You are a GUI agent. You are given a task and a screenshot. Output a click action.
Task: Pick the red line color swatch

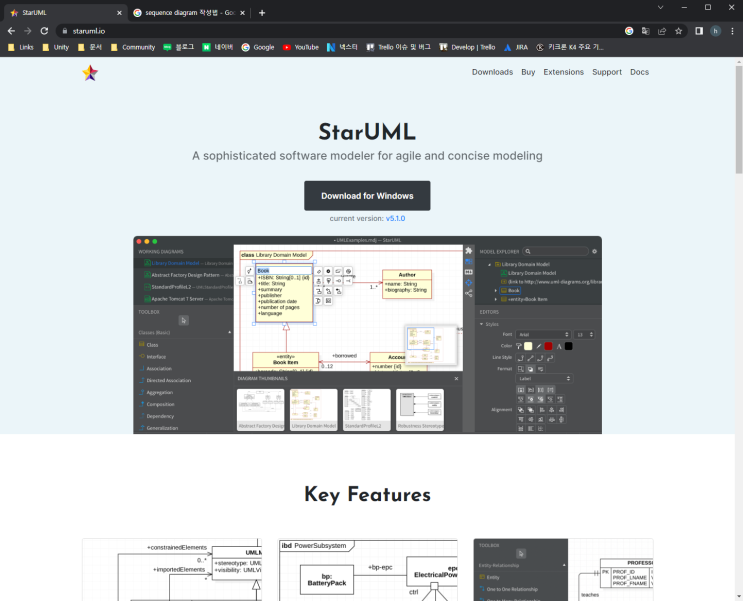tap(548, 346)
